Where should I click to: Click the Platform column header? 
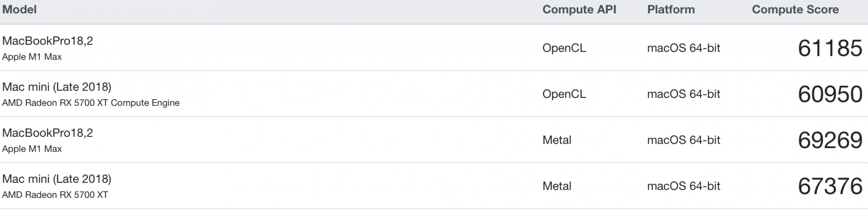[x=671, y=10]
